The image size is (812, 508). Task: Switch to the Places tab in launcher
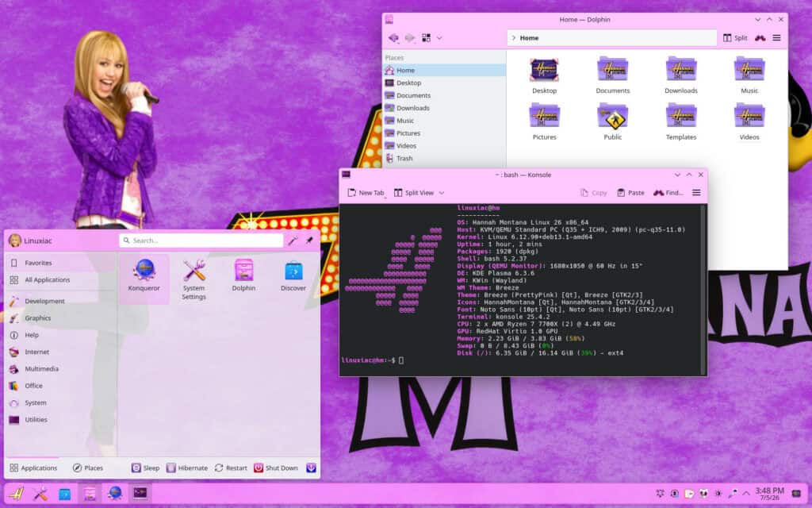pos(88,468)
